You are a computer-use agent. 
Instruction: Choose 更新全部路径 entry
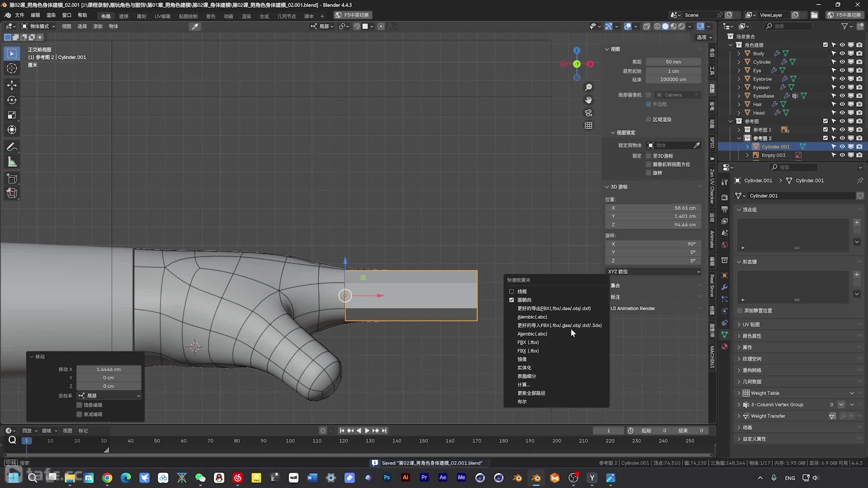[531, 393]
